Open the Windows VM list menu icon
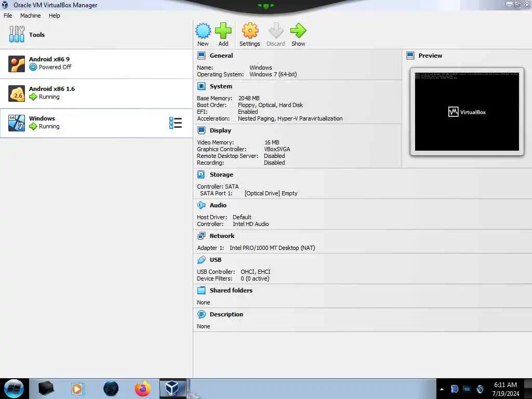 click(176, 123)
